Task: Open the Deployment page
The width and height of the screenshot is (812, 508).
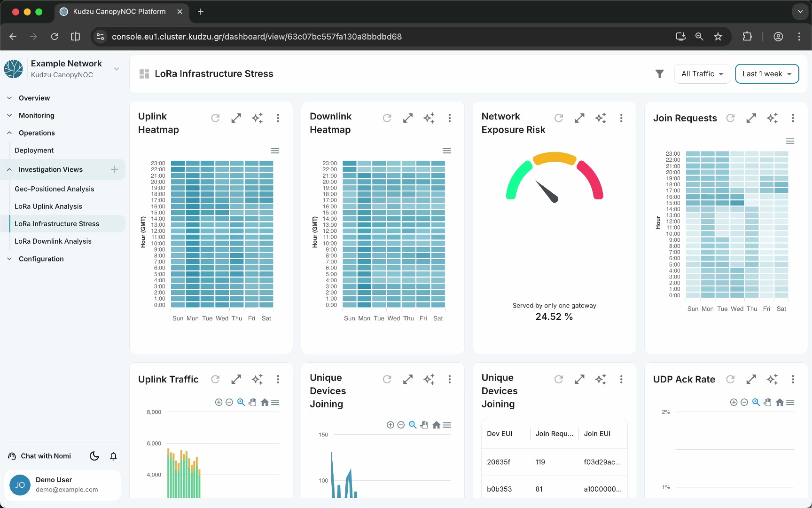Action: point(34,150)
